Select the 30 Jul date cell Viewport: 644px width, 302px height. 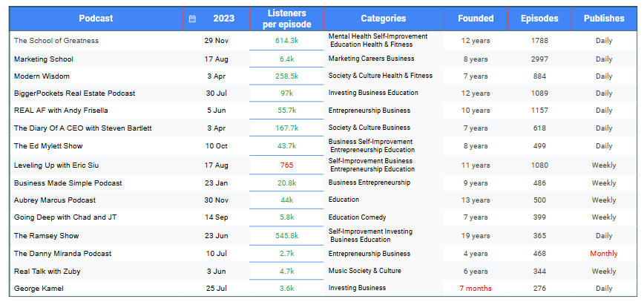[x=217, y=93]
